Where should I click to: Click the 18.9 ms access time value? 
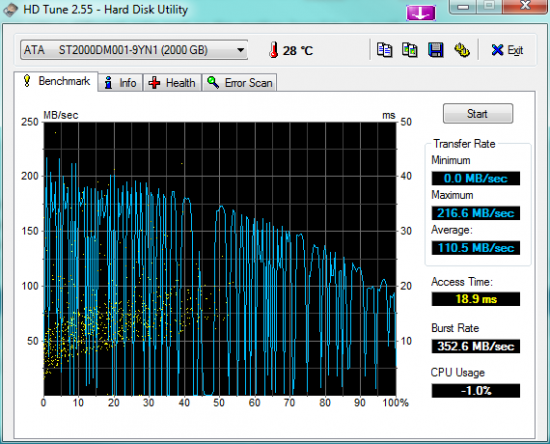tap(476, 299)
